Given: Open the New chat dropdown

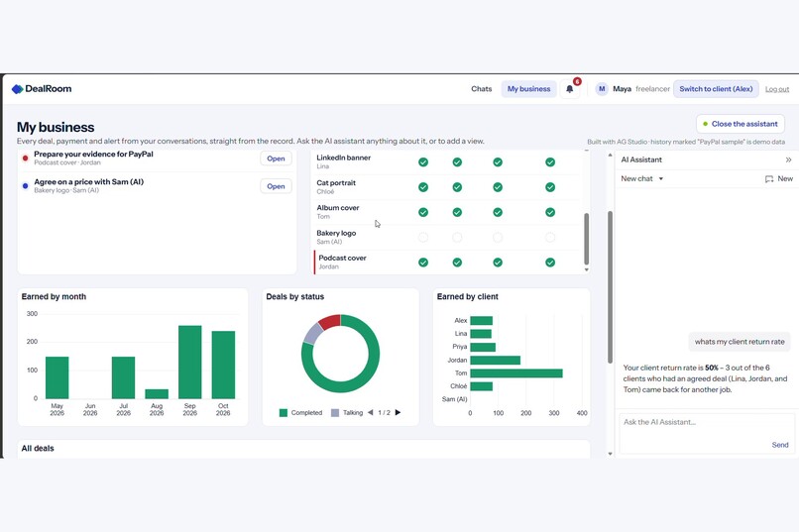Looking at the screenshot, I should tap(642, 178).
